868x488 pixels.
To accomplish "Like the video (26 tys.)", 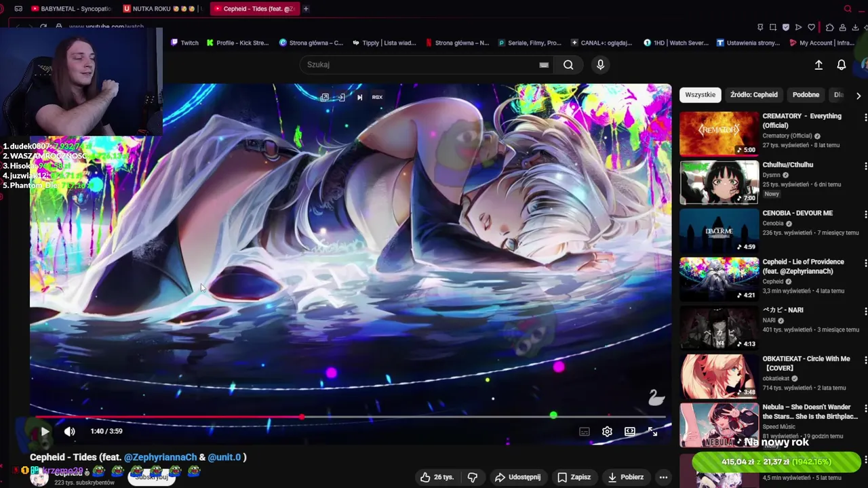I will point(437,477).
